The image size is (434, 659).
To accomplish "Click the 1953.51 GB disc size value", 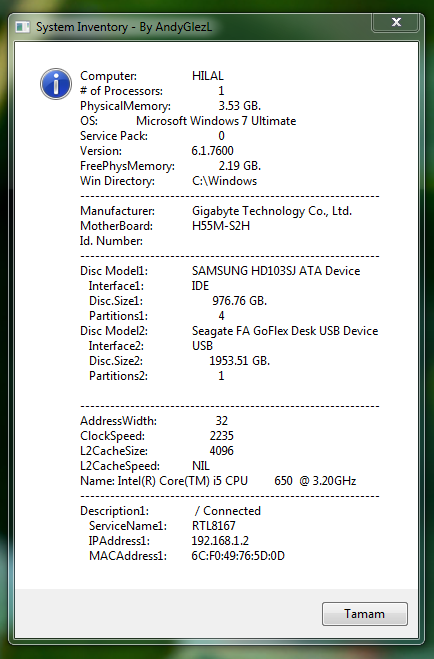I will click(x=239, y=361).
